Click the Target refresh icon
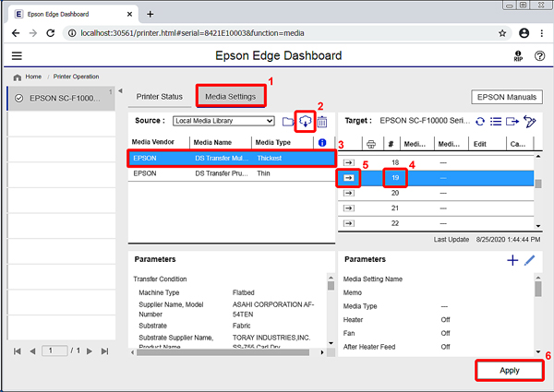 pos(480,122)
